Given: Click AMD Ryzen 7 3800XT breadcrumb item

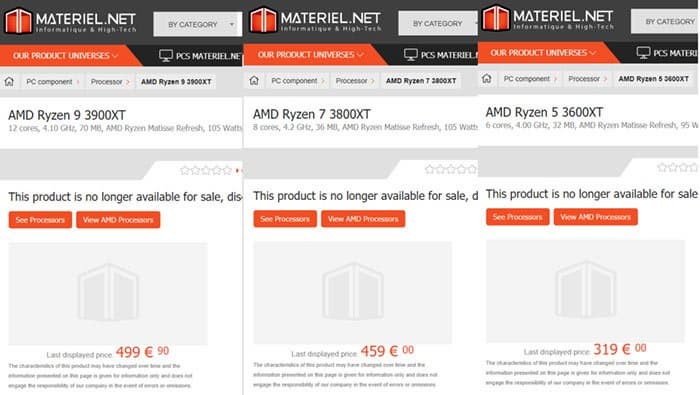Looking at the screenshot, I should pos(421,81).
